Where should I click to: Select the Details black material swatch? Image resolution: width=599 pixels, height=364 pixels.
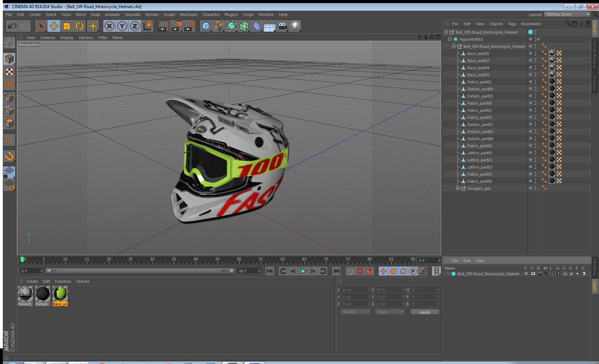[43, 296]
